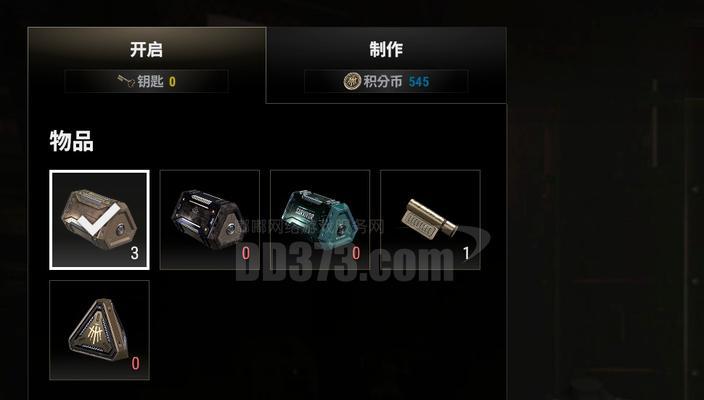Click red 0 count on triangular crate
The height and width of the screenshot is (400, 704).
click(135, 363)
